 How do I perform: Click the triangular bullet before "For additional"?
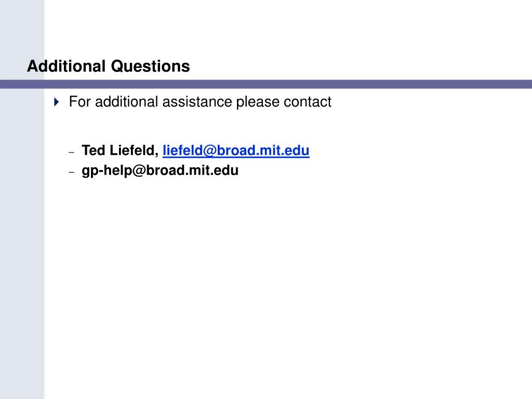(x=56, y=102)
